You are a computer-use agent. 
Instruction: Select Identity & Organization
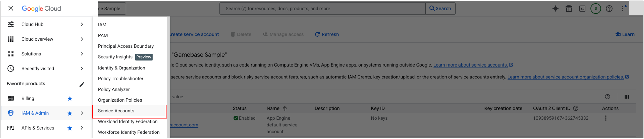(x=122, y=68)
